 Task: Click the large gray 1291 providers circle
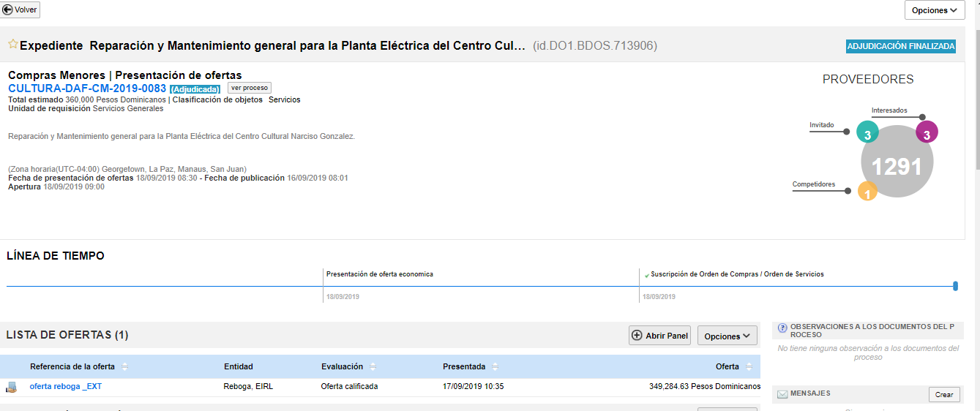tap(897, 168)
